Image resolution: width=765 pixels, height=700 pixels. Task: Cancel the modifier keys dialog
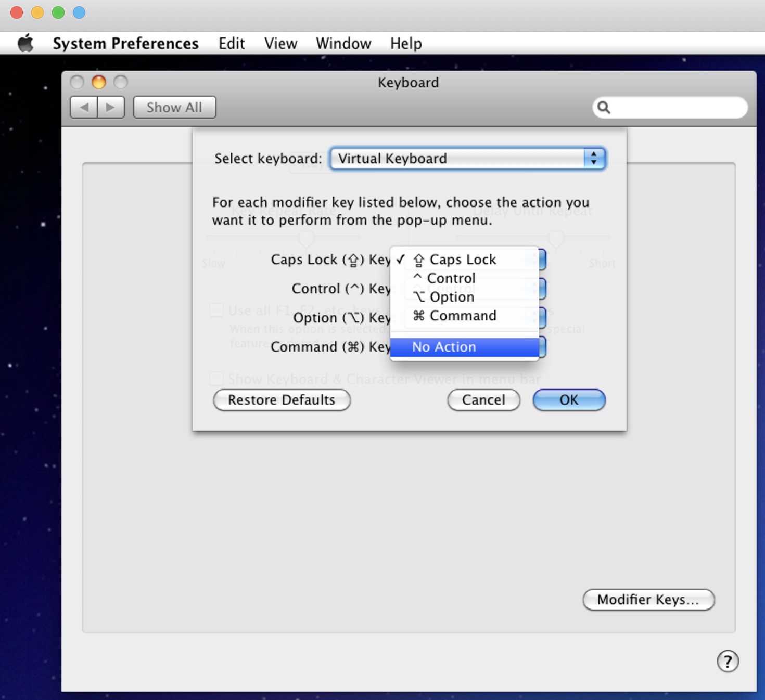[x=483, y=400]
